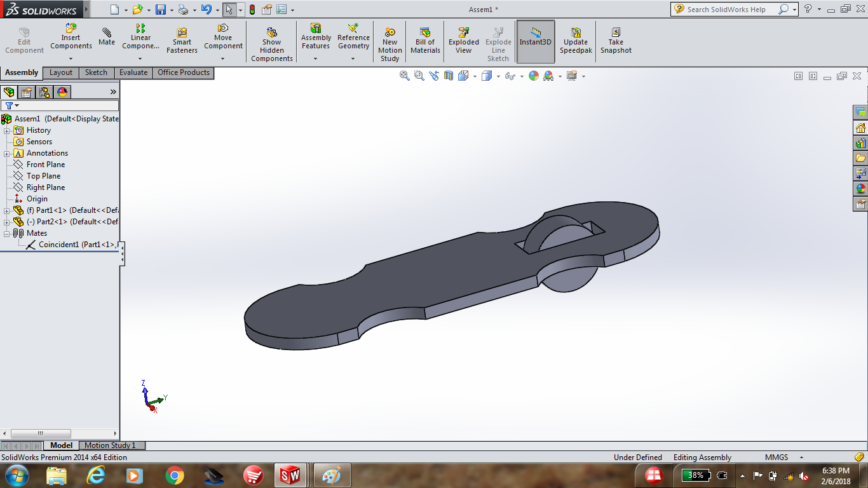Switch to the Layout tab
Screen dimensions: 868x488
coord(61,73)
